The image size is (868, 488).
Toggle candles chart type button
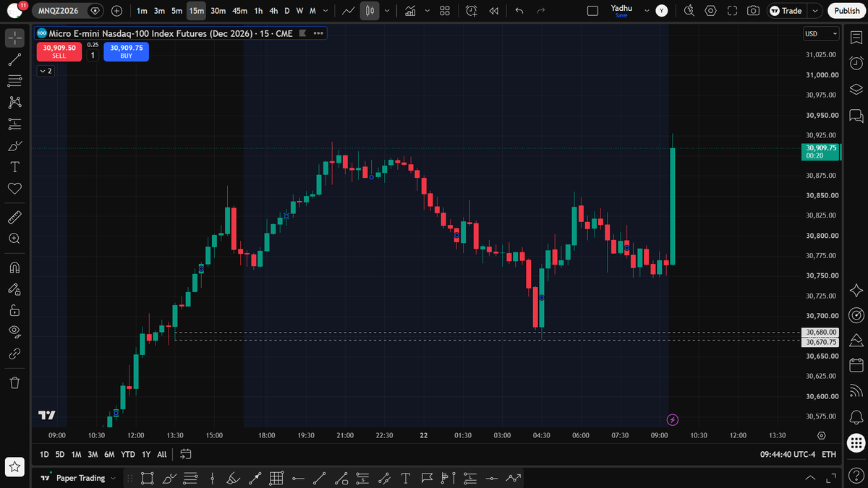click(x=370, y=11)
